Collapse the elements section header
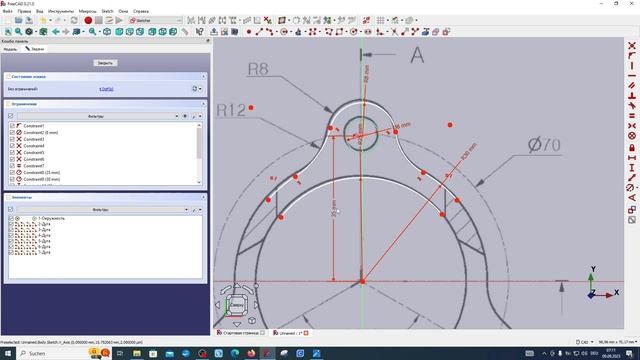Screen dimensions: 640x360 (x=203, y=197)
